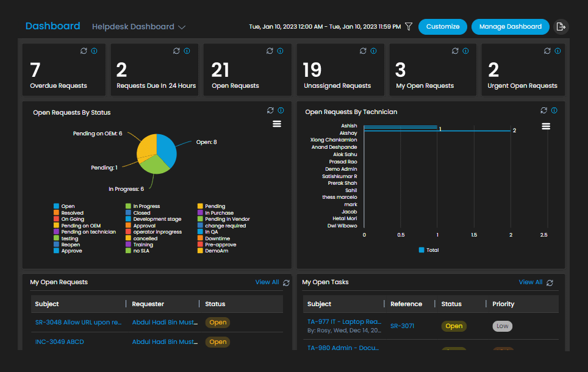Toggle the Open legend entry in pie chart
Image resolution: width=588 pixels, height=372 pixels.
(x=64, y=206)
